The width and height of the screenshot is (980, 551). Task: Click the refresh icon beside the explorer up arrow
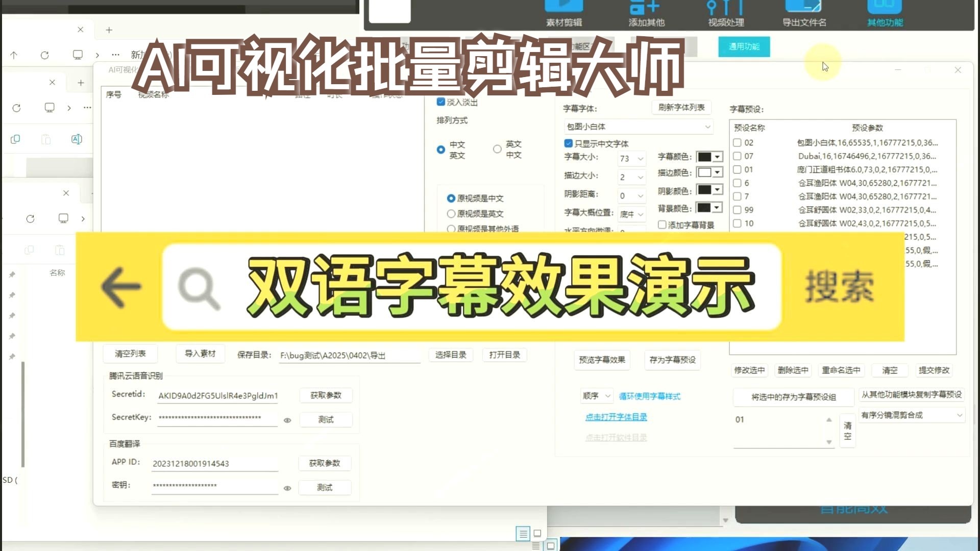click(45, 55)
